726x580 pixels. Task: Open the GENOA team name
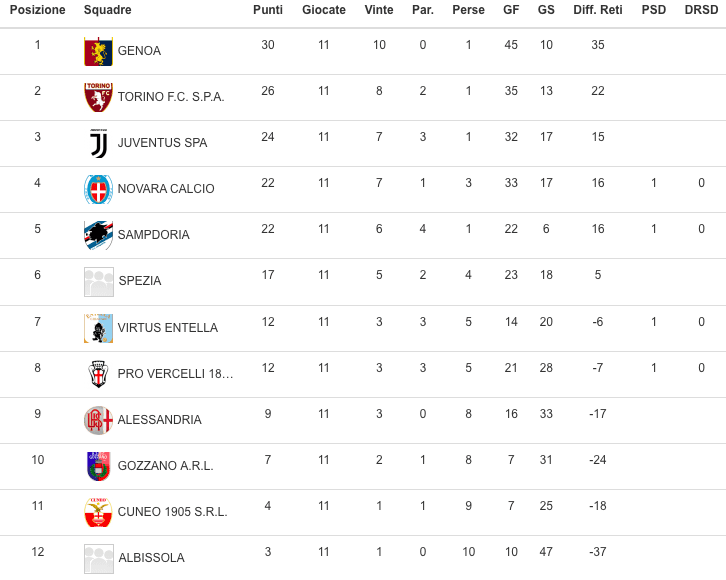pyautogui.click(x=139, y=51)
